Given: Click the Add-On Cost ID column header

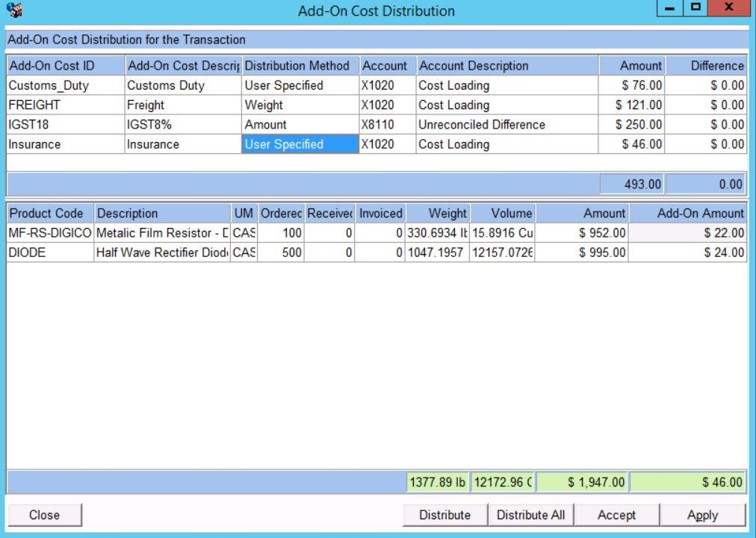Looking at the screenshot, I should coord(65,66).
